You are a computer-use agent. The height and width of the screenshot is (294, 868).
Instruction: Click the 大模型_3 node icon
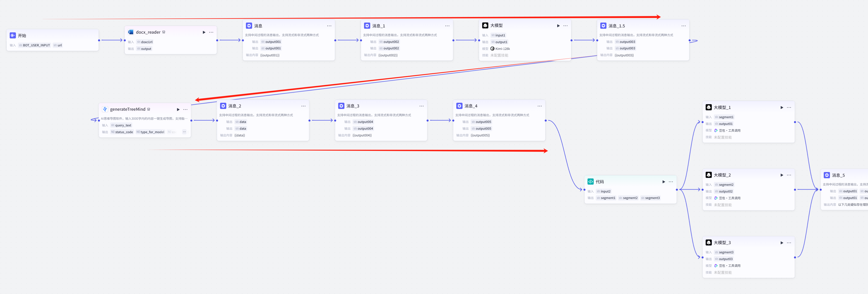coord(708,242)
